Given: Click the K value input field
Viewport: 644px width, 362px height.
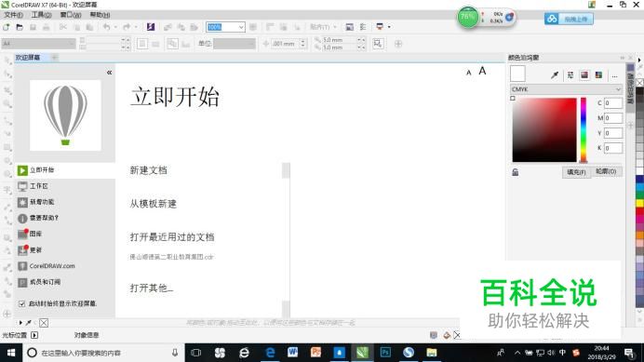Looking at the screenshot, I should pyautogui.click(x=612, y=148).
